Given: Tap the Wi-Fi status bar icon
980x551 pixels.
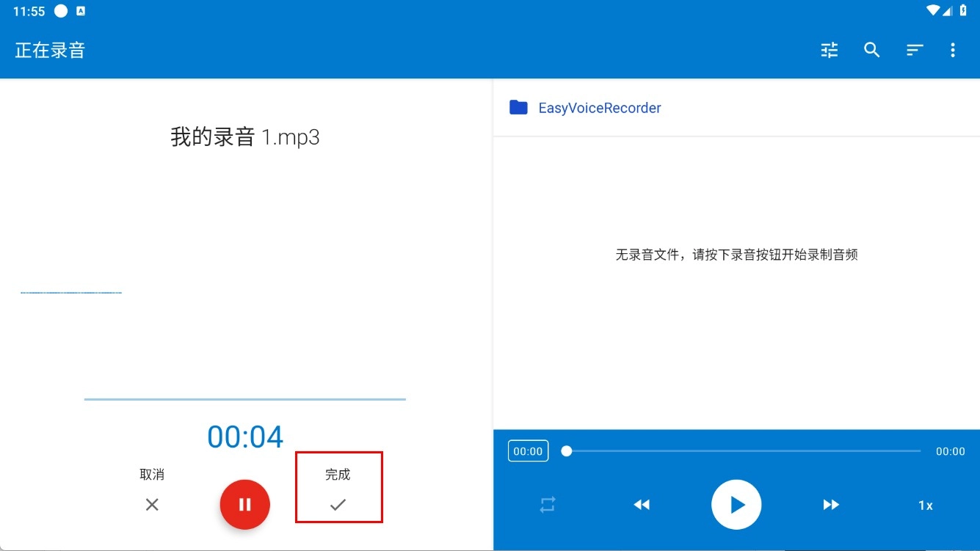Looking at the screenshot, I should (932, 10).
